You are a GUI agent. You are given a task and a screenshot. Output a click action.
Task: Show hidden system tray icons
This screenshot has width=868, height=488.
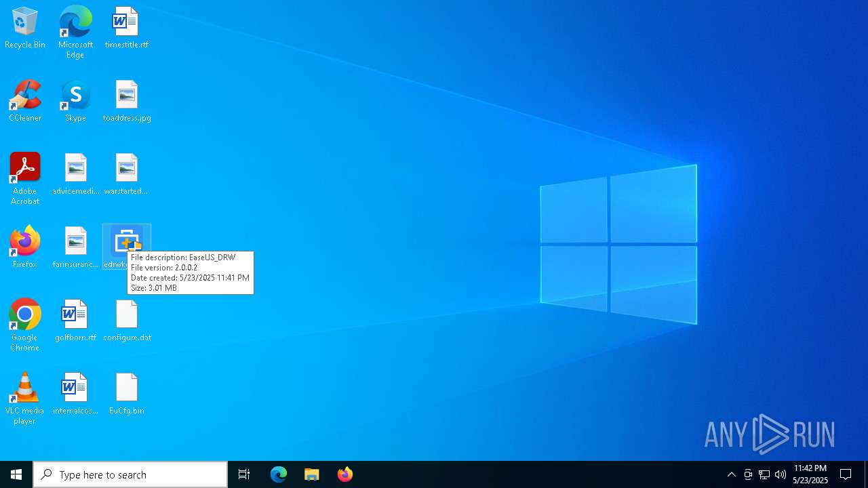click(732, 474)
